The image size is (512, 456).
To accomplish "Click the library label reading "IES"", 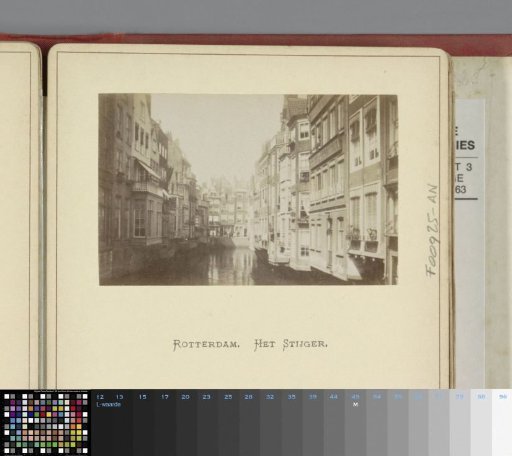I will coord(466,145).
